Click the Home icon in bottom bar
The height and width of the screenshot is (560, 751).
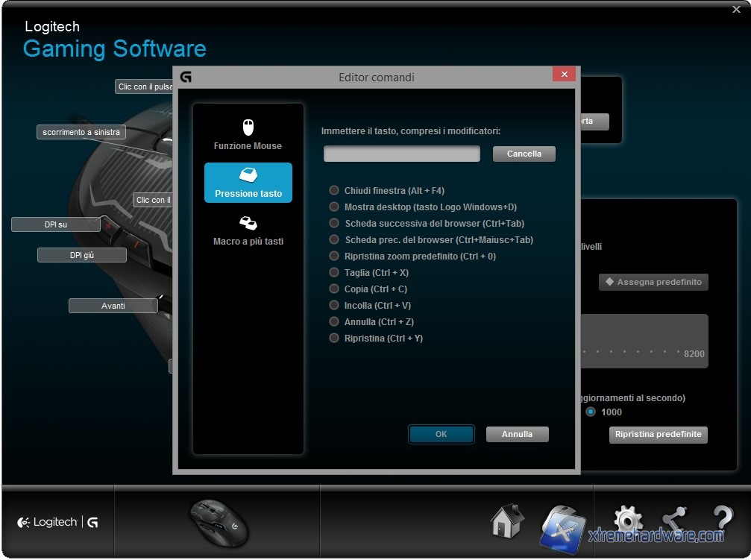(x=507, y=521)
